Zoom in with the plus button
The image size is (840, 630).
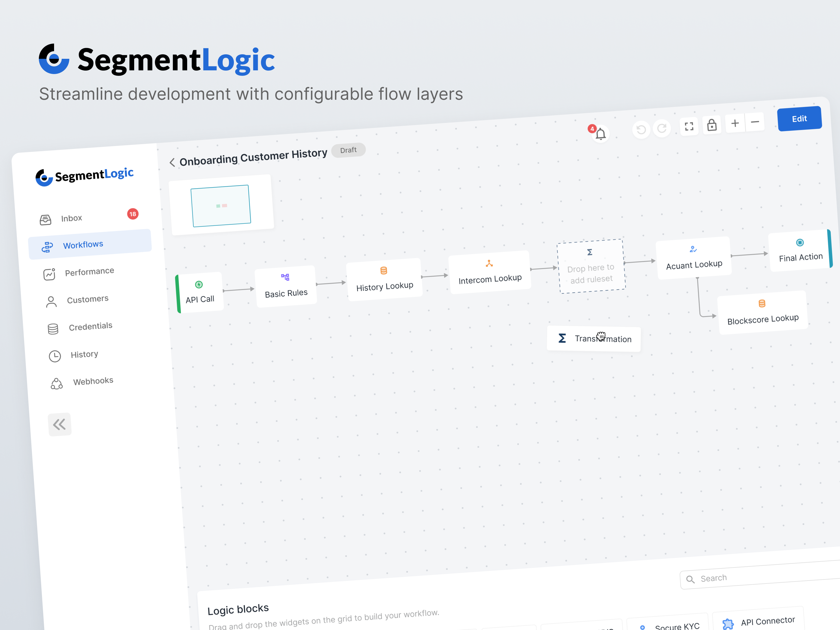[735, 123]
